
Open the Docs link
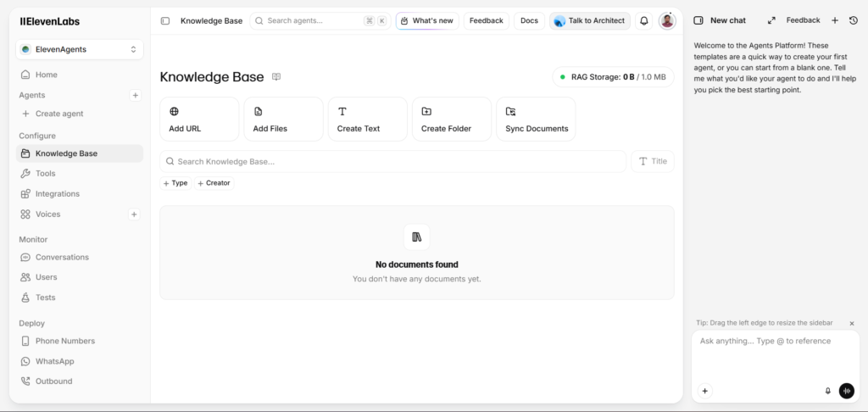pyautogui.click(x=529, y=21)
